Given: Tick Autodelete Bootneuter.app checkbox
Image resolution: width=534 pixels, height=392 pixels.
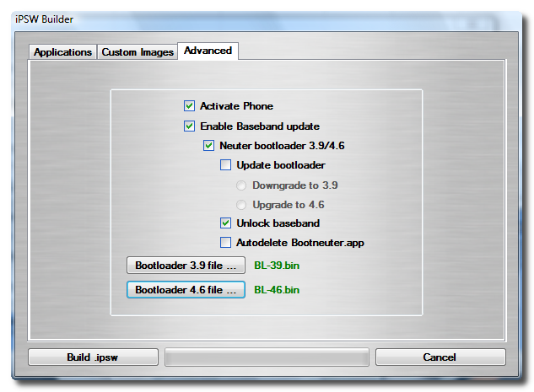Looking at the screenshot, I should (225, 243).
